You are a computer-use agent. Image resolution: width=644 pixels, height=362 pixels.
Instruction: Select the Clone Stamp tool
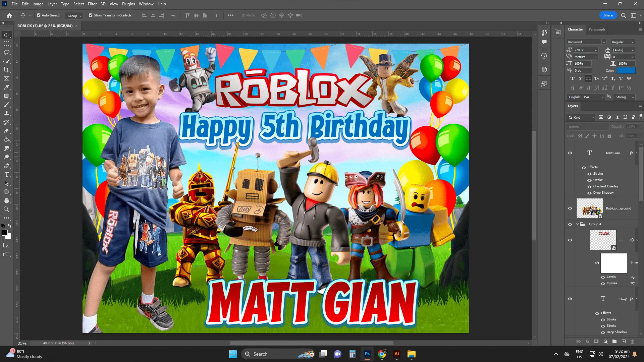pos(6,114)
